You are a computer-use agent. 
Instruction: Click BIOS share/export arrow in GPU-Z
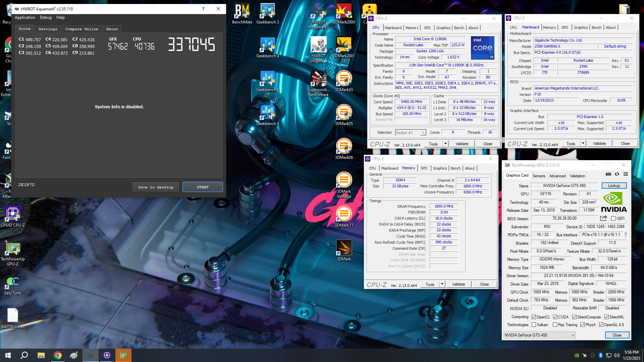603,218
